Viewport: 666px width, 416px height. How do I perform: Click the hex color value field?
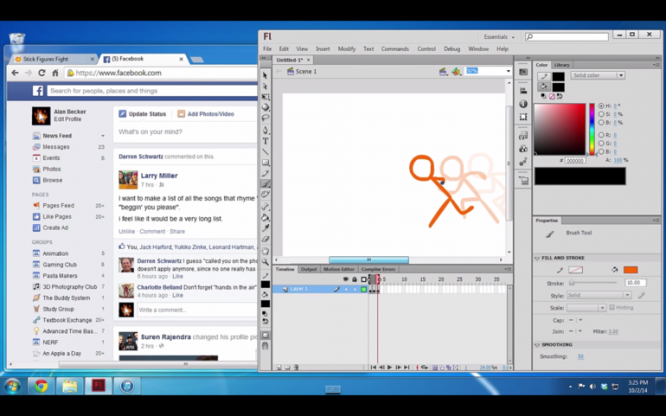577,160
